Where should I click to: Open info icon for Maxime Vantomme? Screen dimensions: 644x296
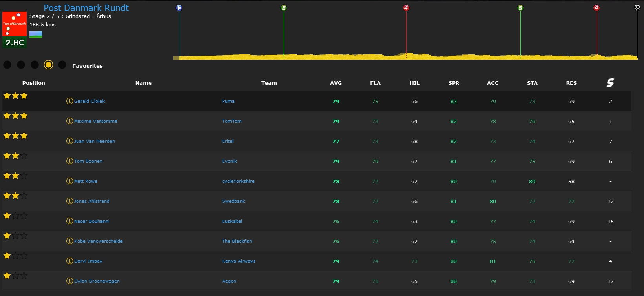69,121
